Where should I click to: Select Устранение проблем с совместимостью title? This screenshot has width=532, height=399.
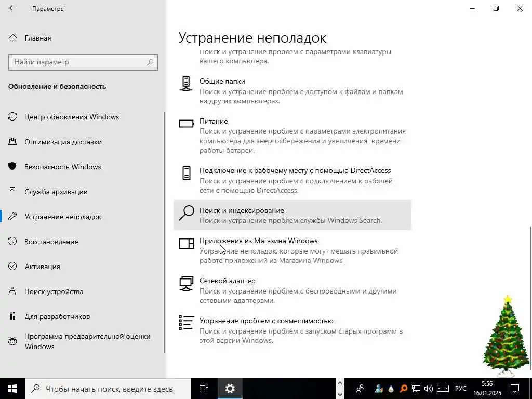pyautogui.click(x=267, y=321)
